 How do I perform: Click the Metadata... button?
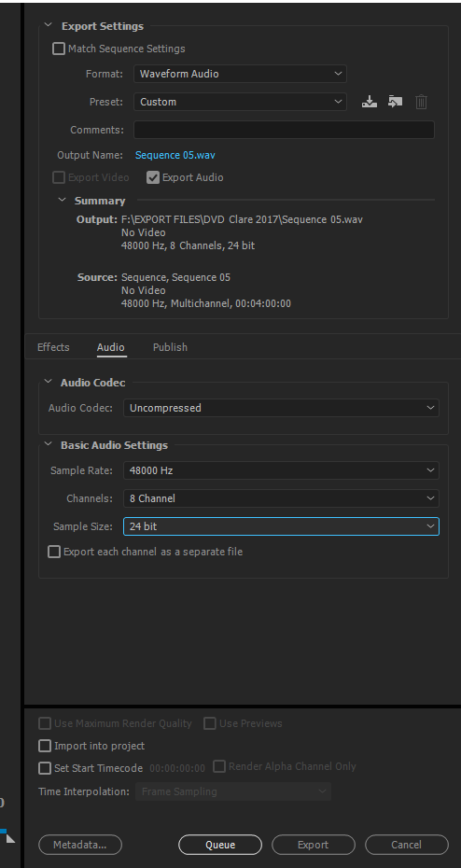click(x=80, y=845)
